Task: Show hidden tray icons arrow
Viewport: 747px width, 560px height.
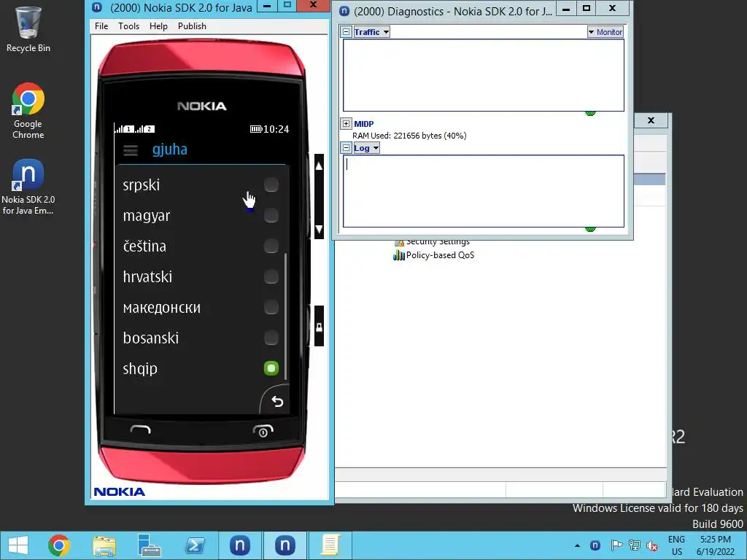Action: click(578, 545)
